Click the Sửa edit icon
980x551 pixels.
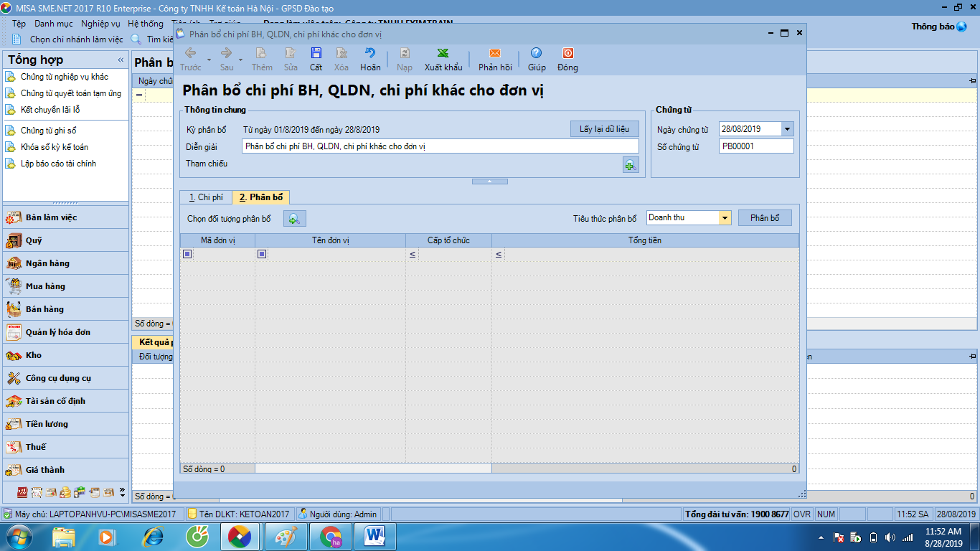(x=291, y=53)
